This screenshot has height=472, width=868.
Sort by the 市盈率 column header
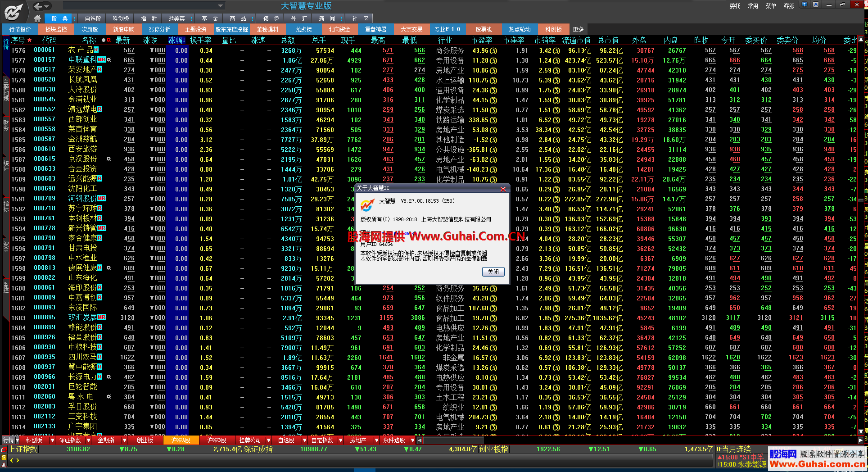click(x=481, y=40)
